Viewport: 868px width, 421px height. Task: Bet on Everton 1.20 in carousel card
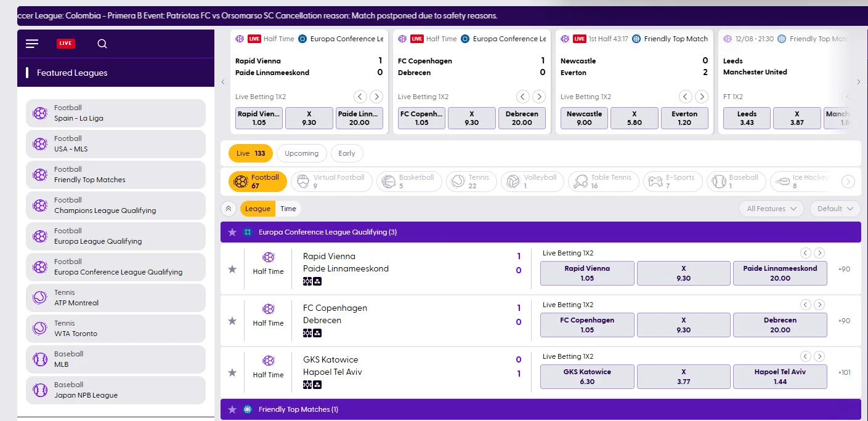pos(684,118)
